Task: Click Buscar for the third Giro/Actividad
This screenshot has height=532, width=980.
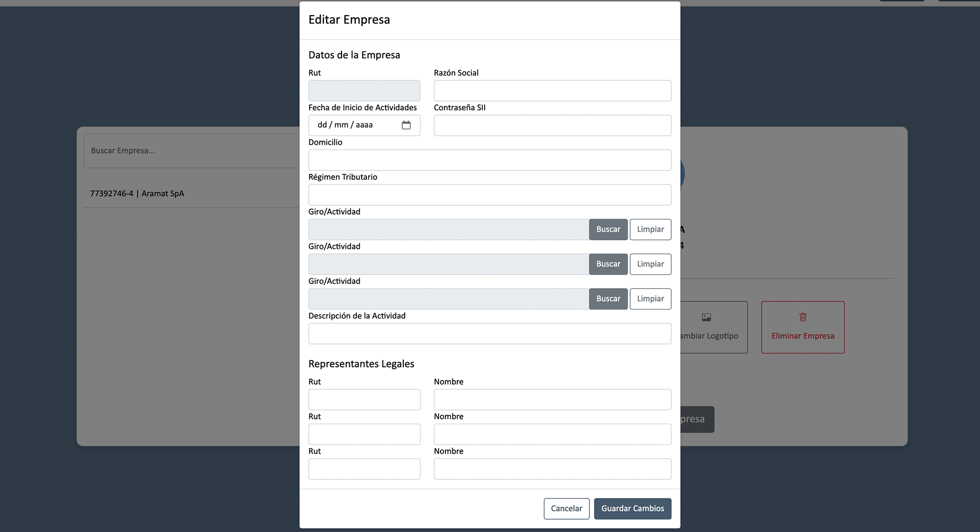Action: tap(608, 299)
